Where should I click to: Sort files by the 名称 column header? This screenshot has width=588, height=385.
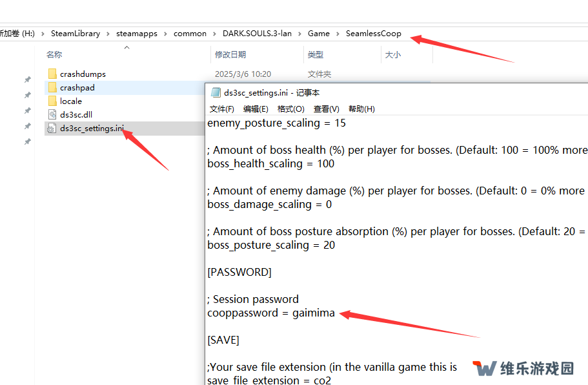(x=54, y=55)
